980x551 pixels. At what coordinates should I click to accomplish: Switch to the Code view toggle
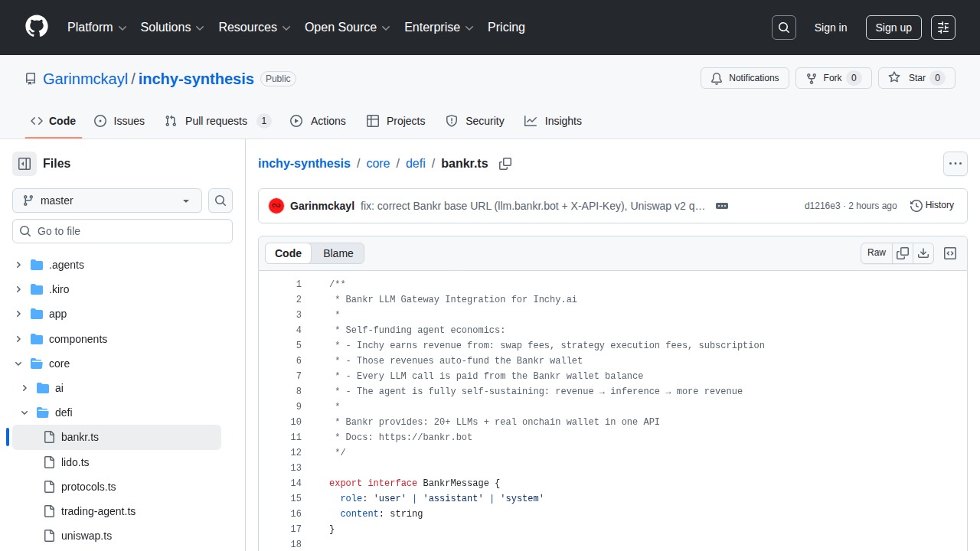click(289, 253)
